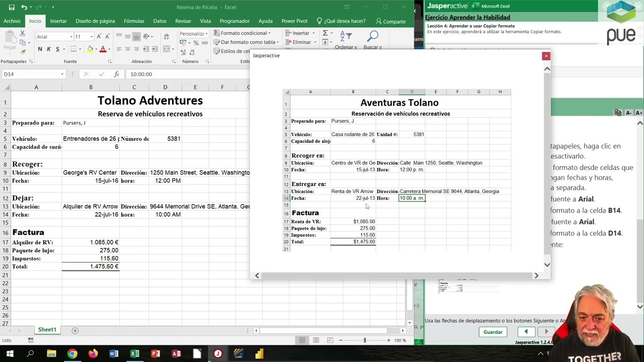Select the Sheet1 tab
The width and height of the screenshot is (644, 362).
click(47, 330)
